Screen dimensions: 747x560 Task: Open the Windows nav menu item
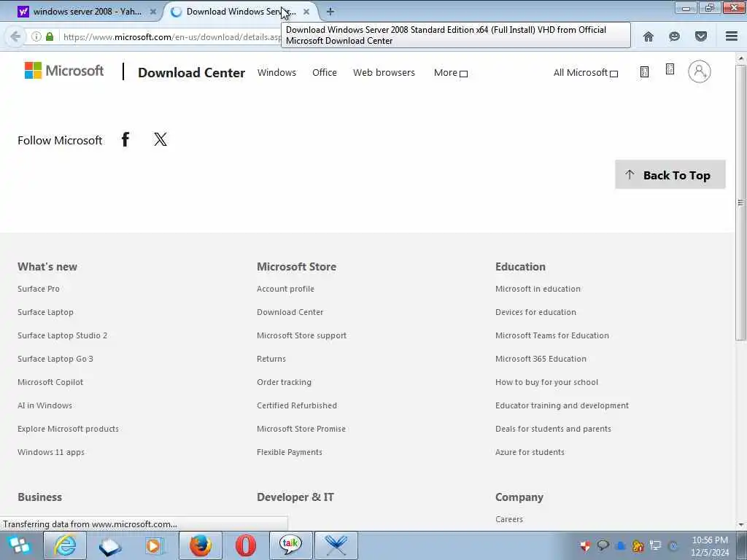(x=276, y=72)
